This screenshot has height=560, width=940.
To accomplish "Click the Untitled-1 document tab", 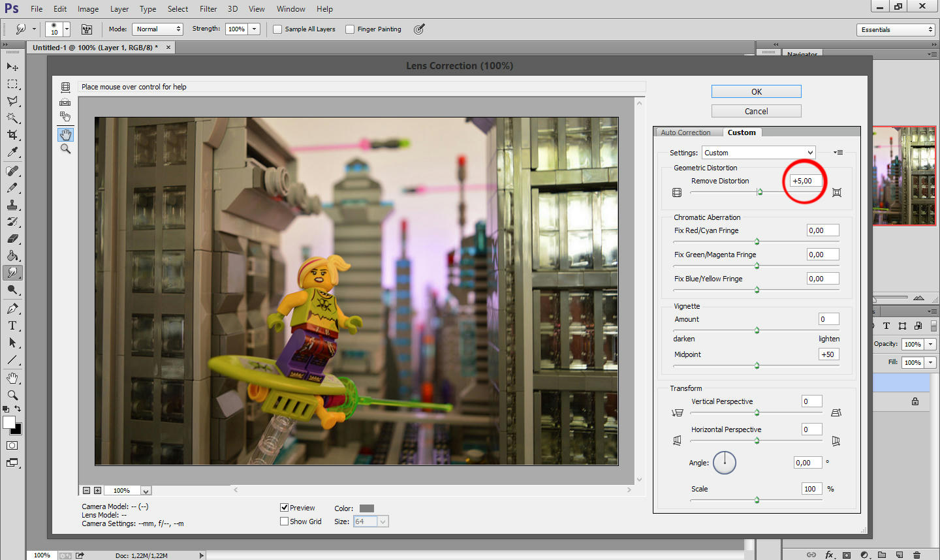I will tap(95, 48).
